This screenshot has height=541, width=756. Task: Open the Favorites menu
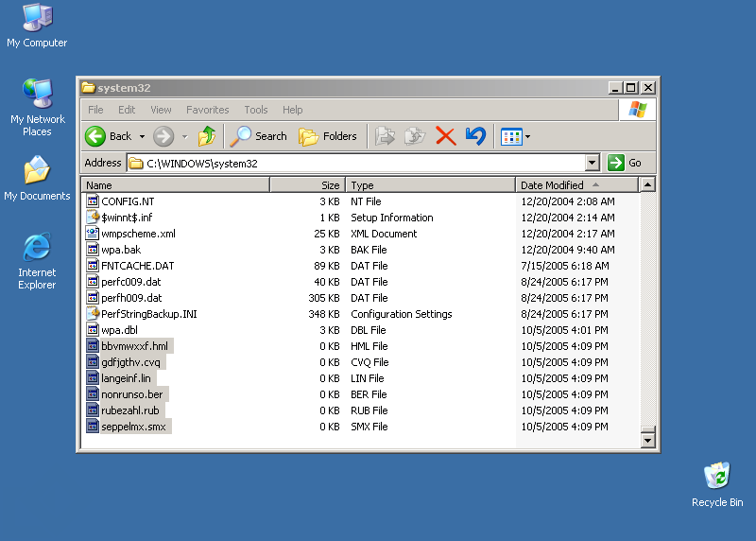coord(207,110)
